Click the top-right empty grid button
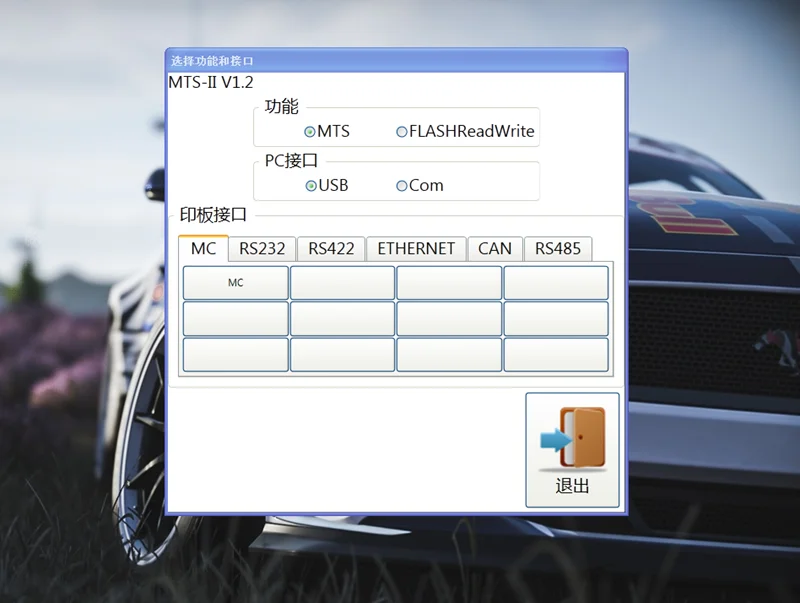This screenshot has height=603, width=800. click(x=556, y=283)
